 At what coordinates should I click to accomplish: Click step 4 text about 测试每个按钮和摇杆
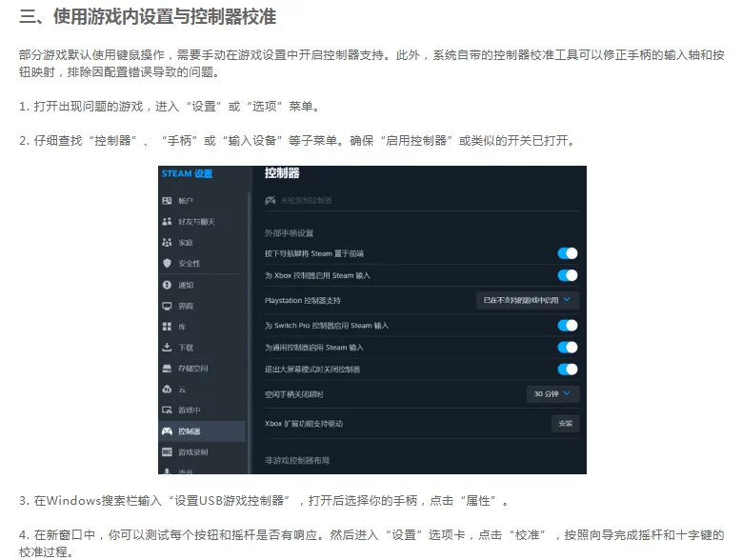[x=371, y=543]
